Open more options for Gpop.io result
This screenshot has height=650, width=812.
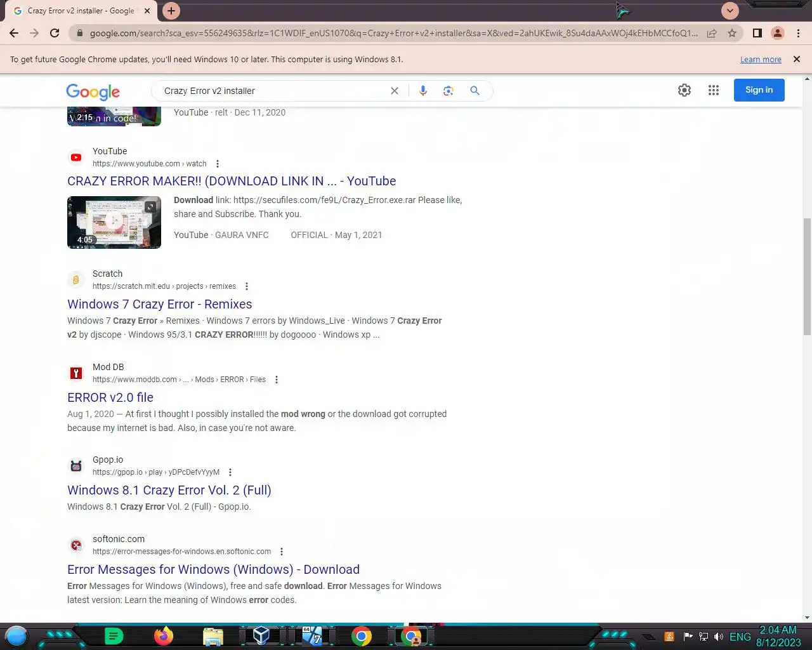[230, 472]
